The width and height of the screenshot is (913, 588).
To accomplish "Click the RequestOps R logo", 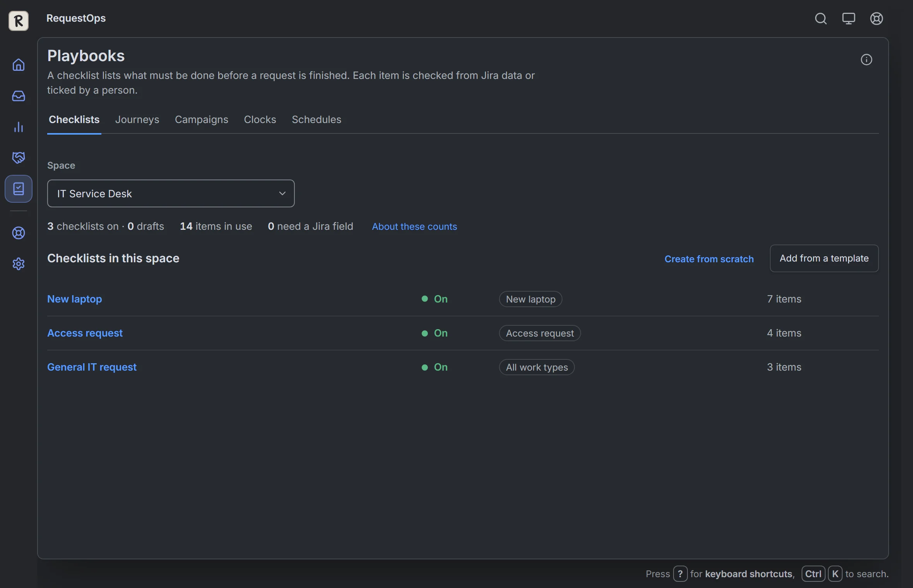I will pos(19,21).
